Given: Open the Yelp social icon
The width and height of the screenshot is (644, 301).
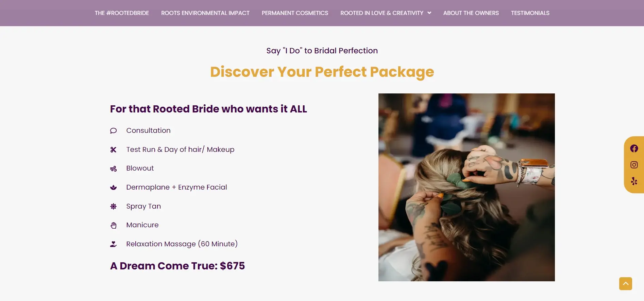Looking at the screenshot, I should click(634, 181).
